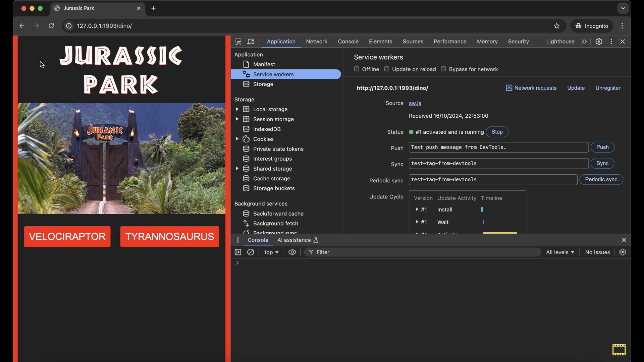Enable the Offline checkbox
644x362 pixels.
coord(357,69)
